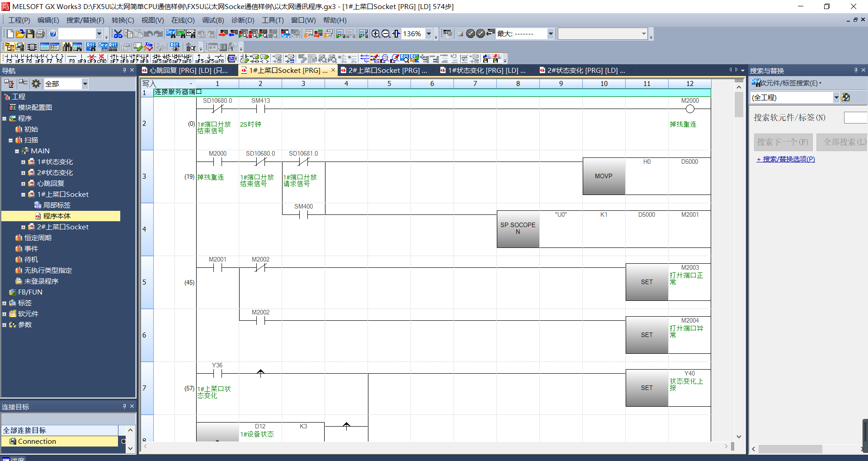
Task: Click the navigation panel gear settings icon
Action: 36,84
